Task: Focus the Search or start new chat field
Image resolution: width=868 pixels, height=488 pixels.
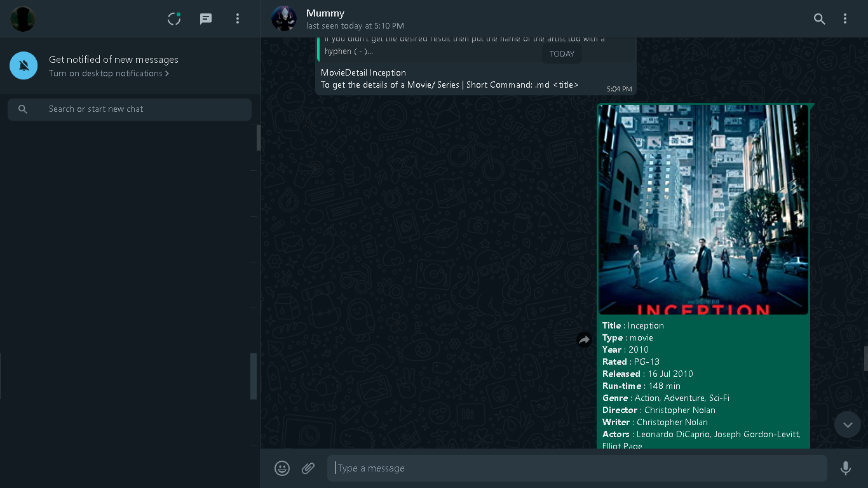Action: (130, 109)
